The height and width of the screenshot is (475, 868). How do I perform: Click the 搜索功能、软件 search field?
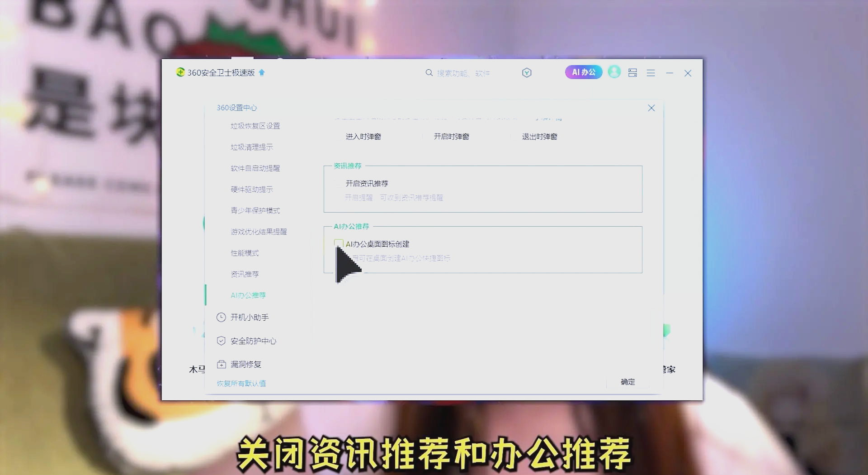coord(463,73)
